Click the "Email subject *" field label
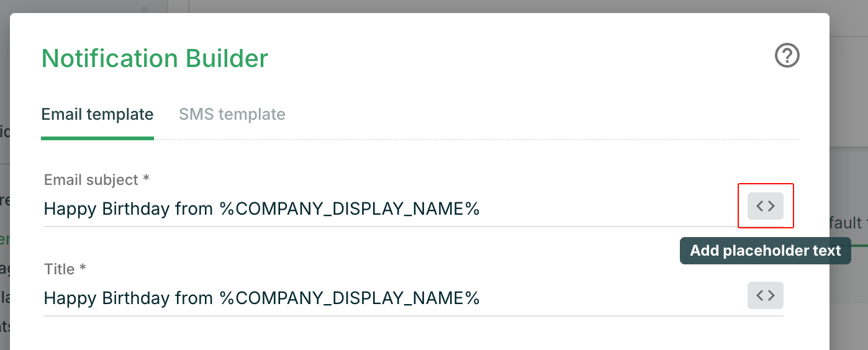 [x=96, y=180]
